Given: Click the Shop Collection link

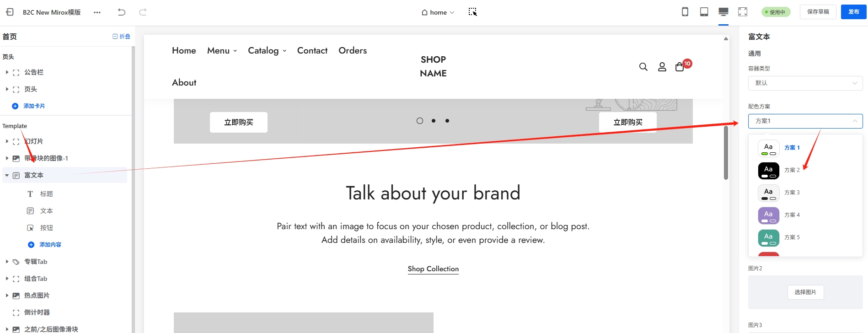Looking at the screenshot, I should (x=433, y=269).
